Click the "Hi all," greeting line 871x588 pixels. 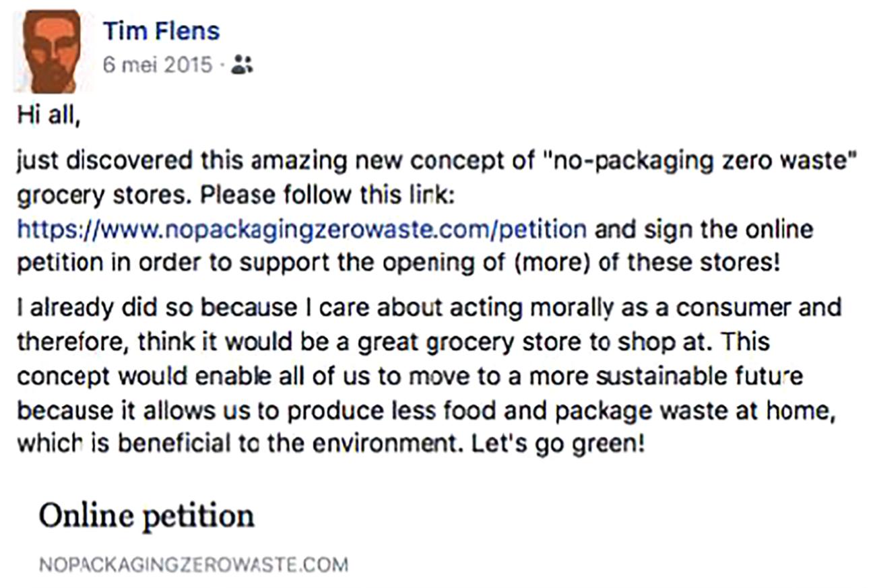tap(49, 117)
